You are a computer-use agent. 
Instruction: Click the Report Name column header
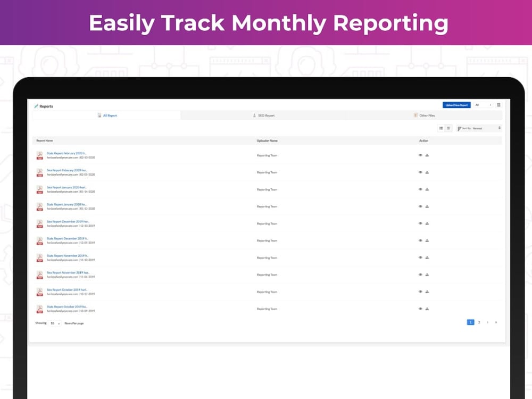click(x=45, y=140)
